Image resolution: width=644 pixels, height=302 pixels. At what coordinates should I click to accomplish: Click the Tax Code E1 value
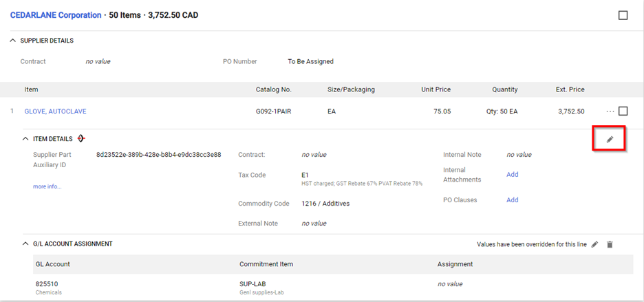[x=305, y=175]
